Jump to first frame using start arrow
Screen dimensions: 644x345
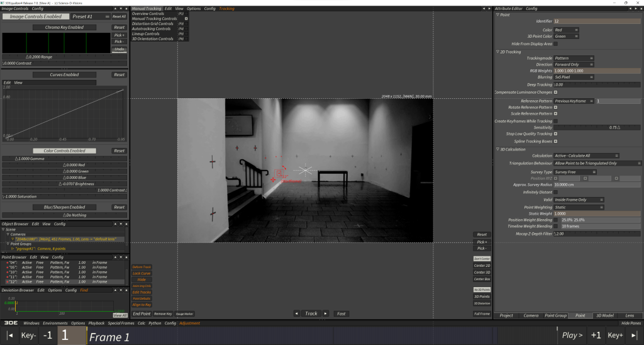9,336
